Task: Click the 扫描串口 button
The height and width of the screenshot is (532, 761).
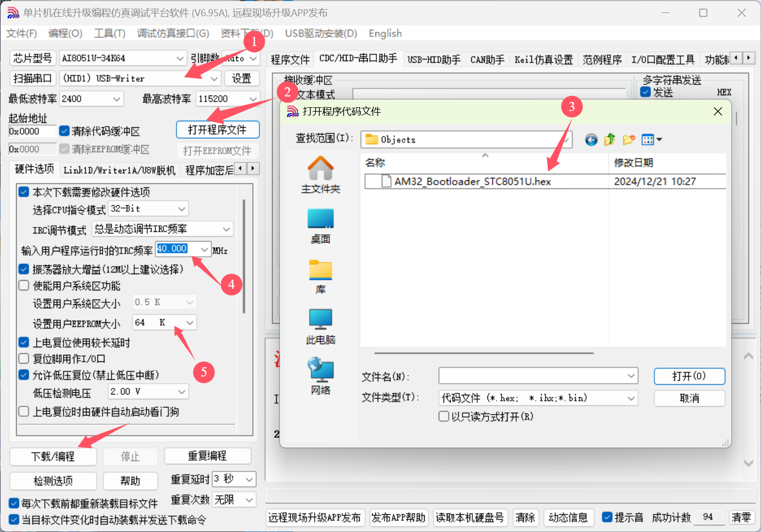Action: 32,79
